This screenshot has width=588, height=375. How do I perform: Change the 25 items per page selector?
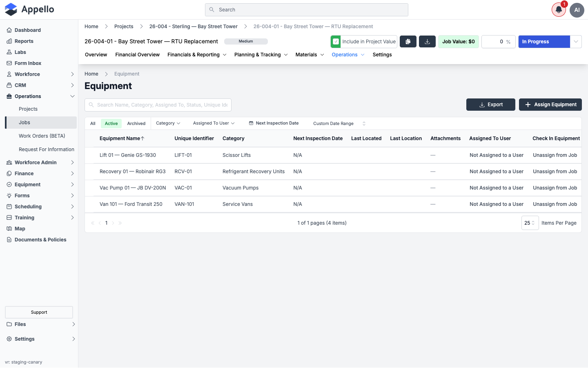coord(530,223)
